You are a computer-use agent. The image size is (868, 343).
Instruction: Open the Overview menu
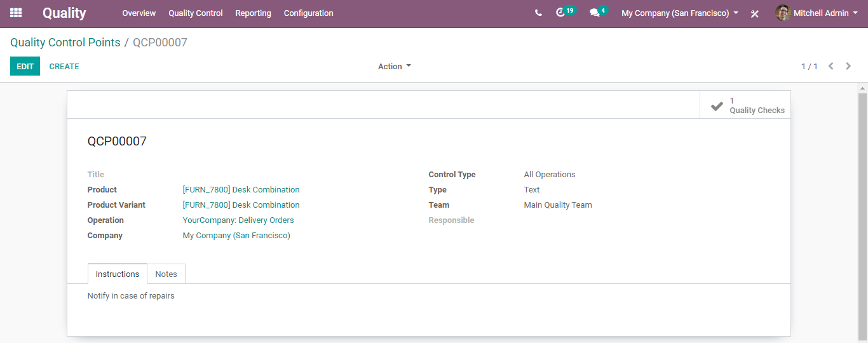pos(139,13)
